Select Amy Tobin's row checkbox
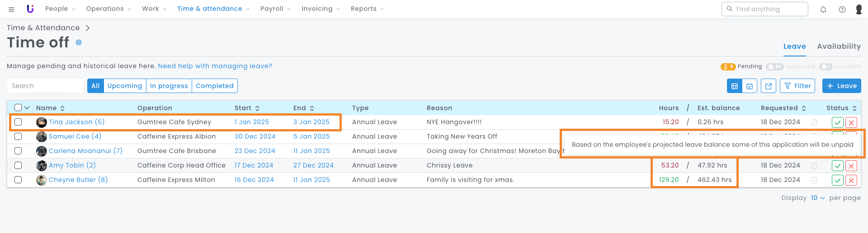This screenshot has height=233, width=868. point(18,165)
